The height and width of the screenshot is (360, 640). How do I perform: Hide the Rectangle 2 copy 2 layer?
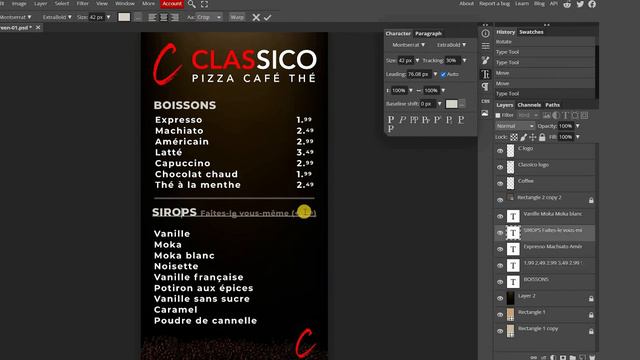tap(500, 200)
